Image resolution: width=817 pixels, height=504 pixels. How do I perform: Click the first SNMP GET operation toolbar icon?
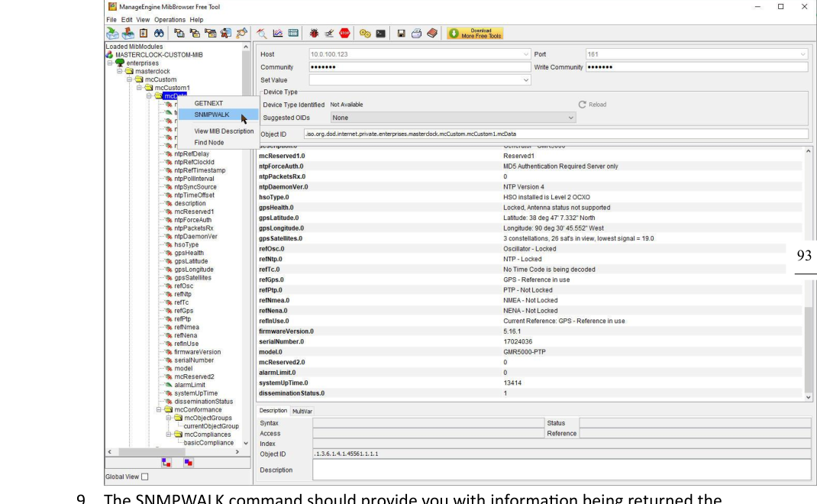point(179,34)
